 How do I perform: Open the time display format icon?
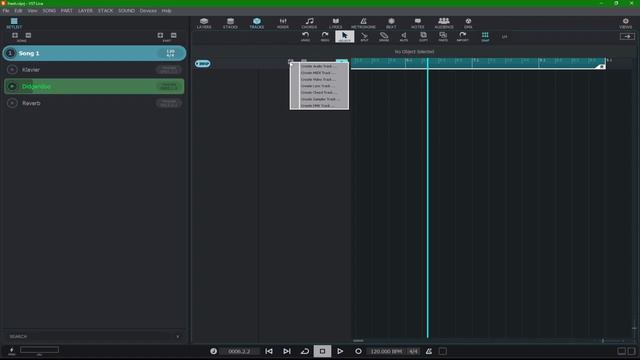point(213,351)
